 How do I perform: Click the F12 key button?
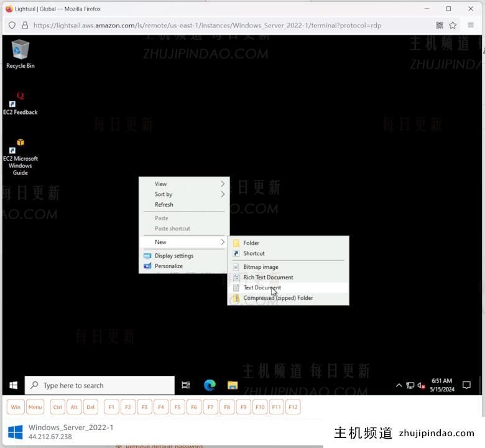(x=293, y=407)
